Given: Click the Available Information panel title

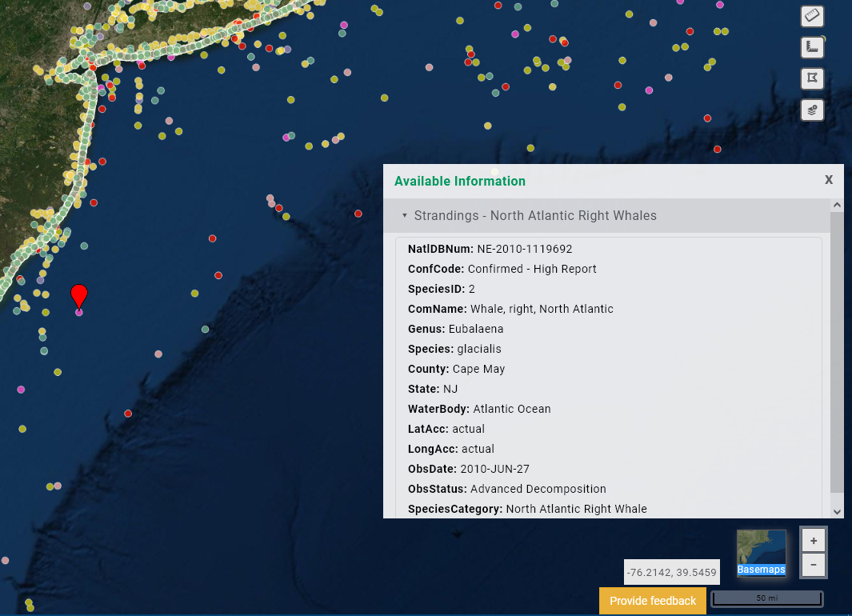Looking at the screenshot, I should tap(460, 182).
